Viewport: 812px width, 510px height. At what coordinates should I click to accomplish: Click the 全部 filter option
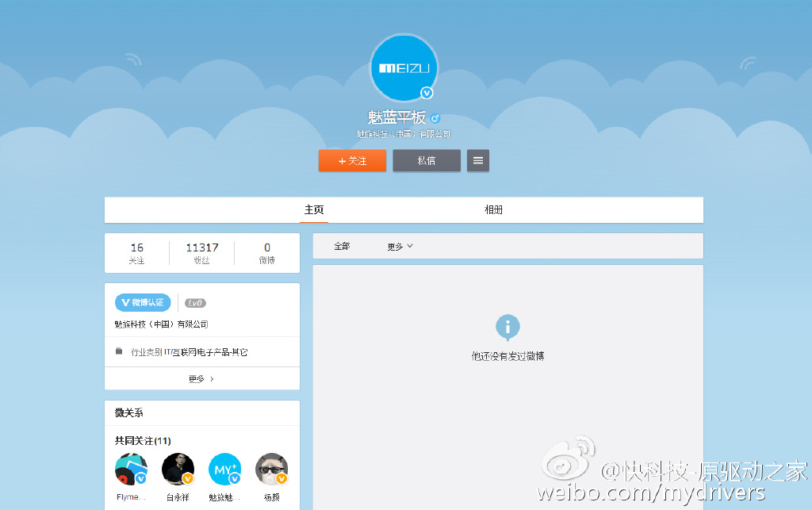(x=341, y=246)
